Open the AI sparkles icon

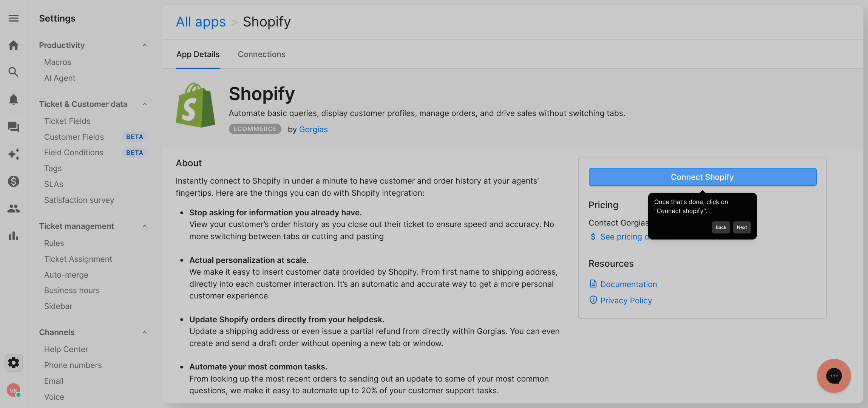pyautogui.click(x=14, y=154)
